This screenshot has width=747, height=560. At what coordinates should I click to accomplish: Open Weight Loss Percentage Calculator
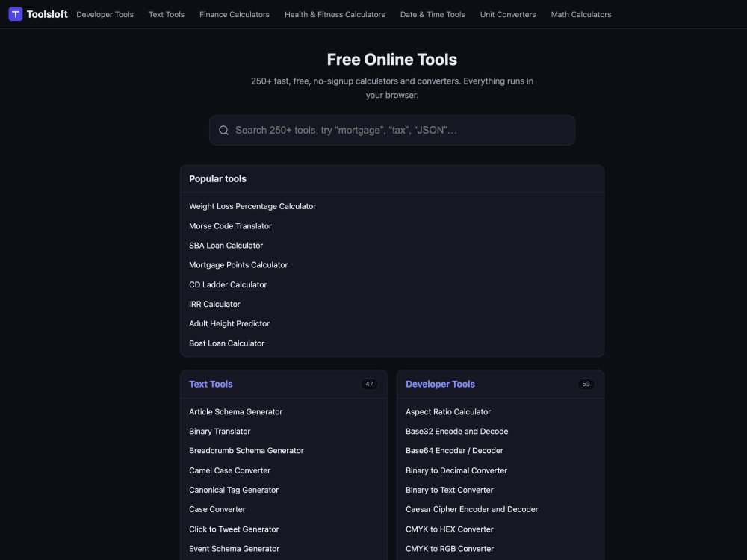click(252, 206)
